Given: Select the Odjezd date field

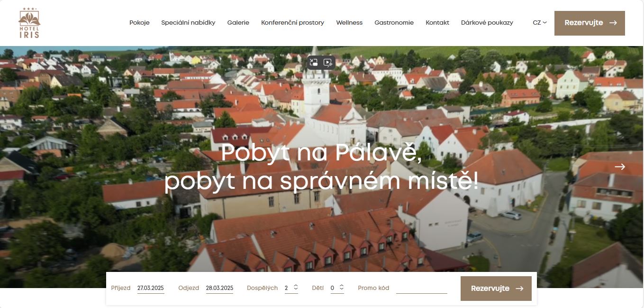Looking at the screenshot, I should pyautogui.click(x=219, y=288).
